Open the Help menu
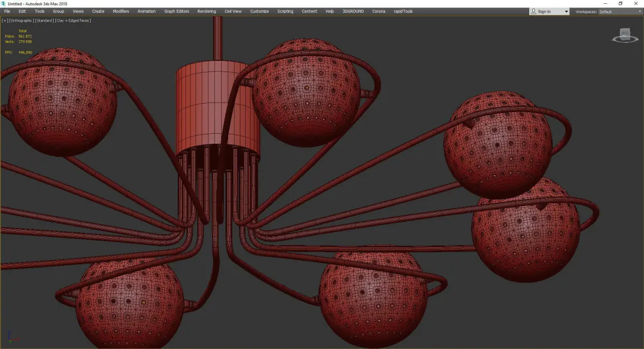Screen dimensions: 644x349 click(330, 11)
